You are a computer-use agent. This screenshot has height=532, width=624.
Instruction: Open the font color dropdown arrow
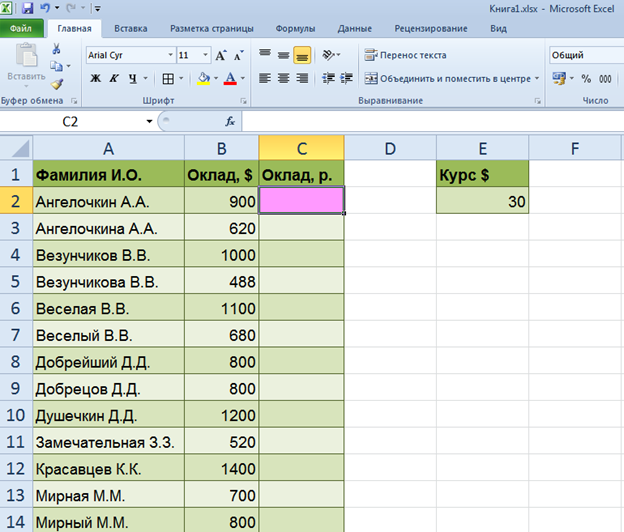pyautogui.click(x=243, y=78)
